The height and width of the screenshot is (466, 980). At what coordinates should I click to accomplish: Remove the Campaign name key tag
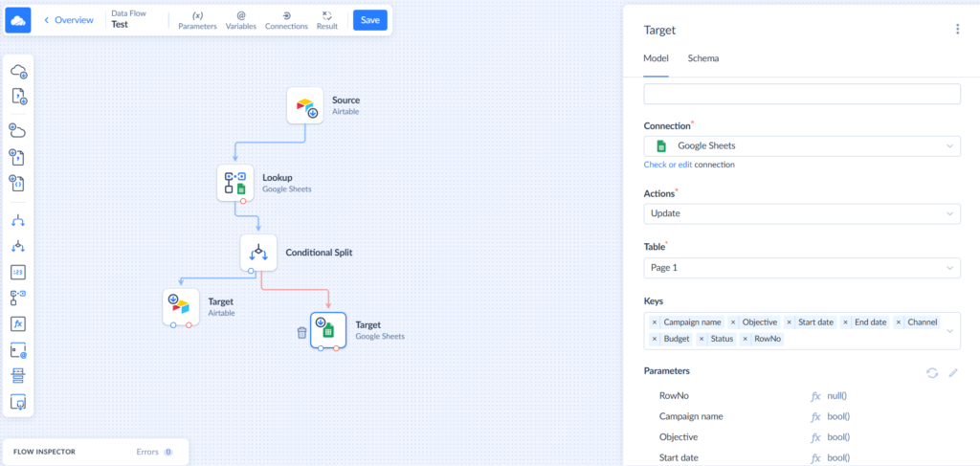[x=655, y=322]
